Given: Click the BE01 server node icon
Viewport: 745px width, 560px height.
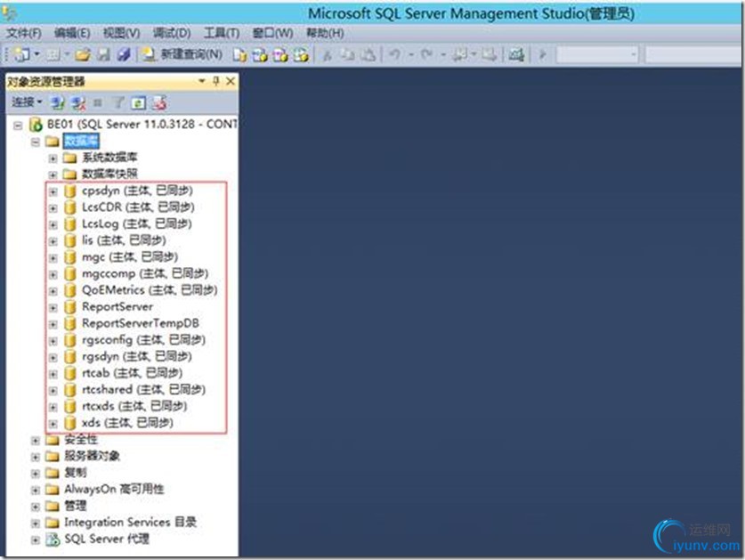Looking at the screenshot, I should point(36,125).
